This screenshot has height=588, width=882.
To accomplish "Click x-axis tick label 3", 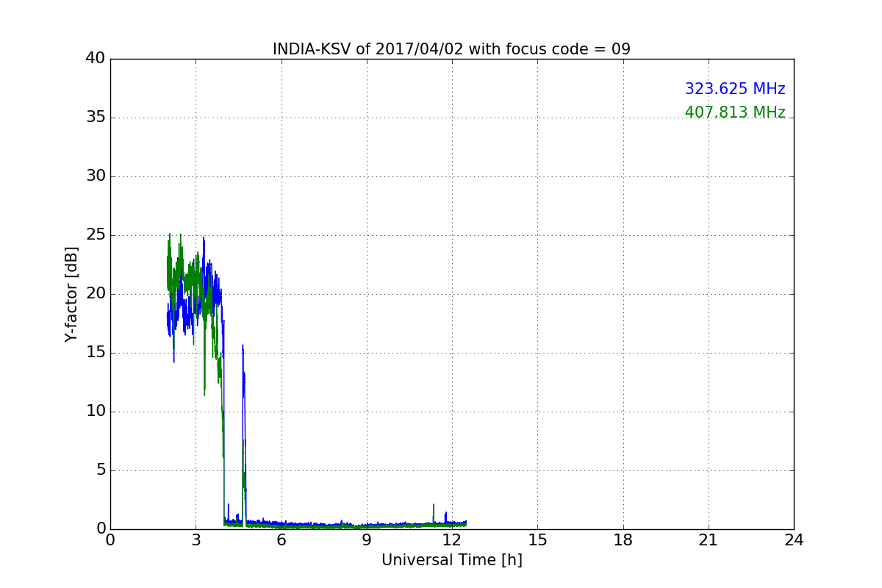I will 196,540.
